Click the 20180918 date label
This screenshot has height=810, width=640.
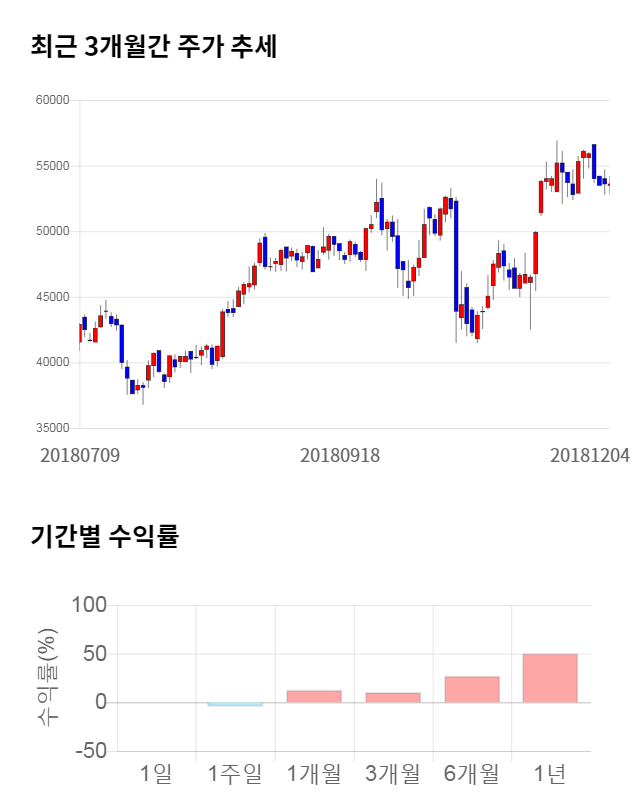pyautogui.click(x=340, y=455)
